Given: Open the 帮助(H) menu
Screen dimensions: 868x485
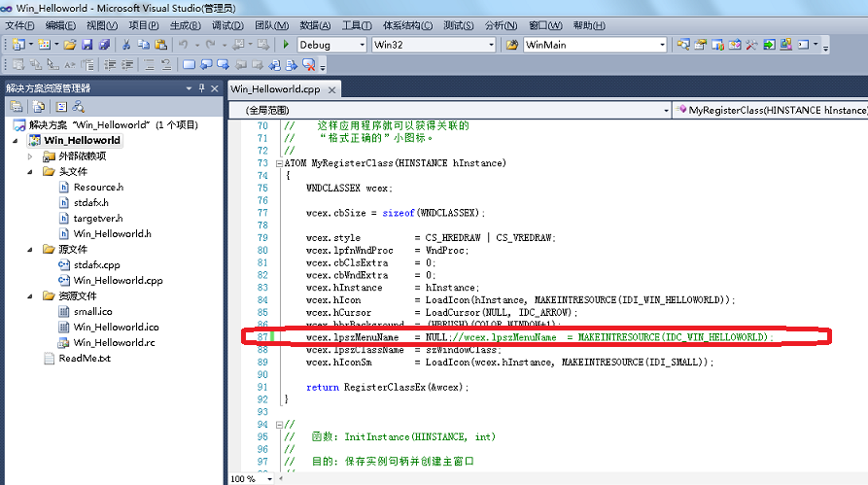Looking at the screenshot, I should (589, 25).
